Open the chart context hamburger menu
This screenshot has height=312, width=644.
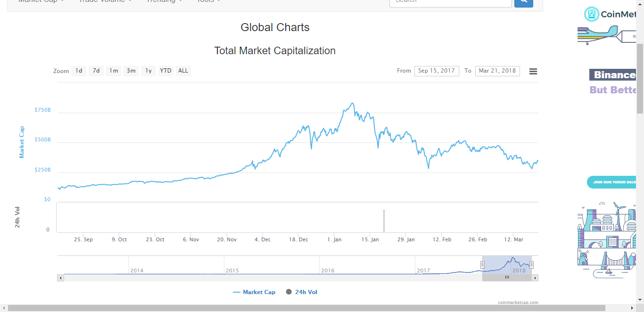pos(533,71)
